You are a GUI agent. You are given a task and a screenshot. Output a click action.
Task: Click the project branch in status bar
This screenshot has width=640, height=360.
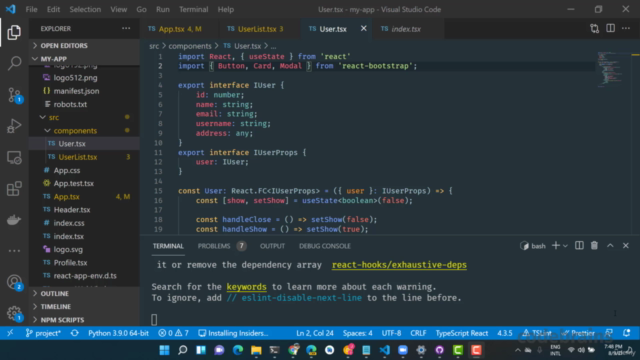pos(43,333)
